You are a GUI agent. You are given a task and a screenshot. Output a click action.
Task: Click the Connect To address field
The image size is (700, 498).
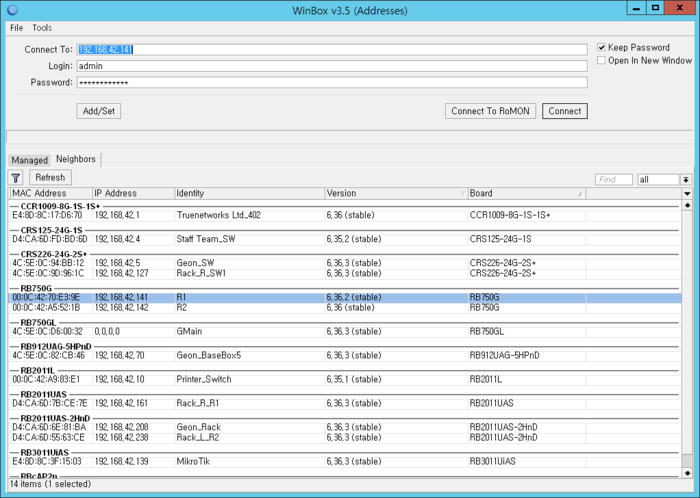click(332, 50)
